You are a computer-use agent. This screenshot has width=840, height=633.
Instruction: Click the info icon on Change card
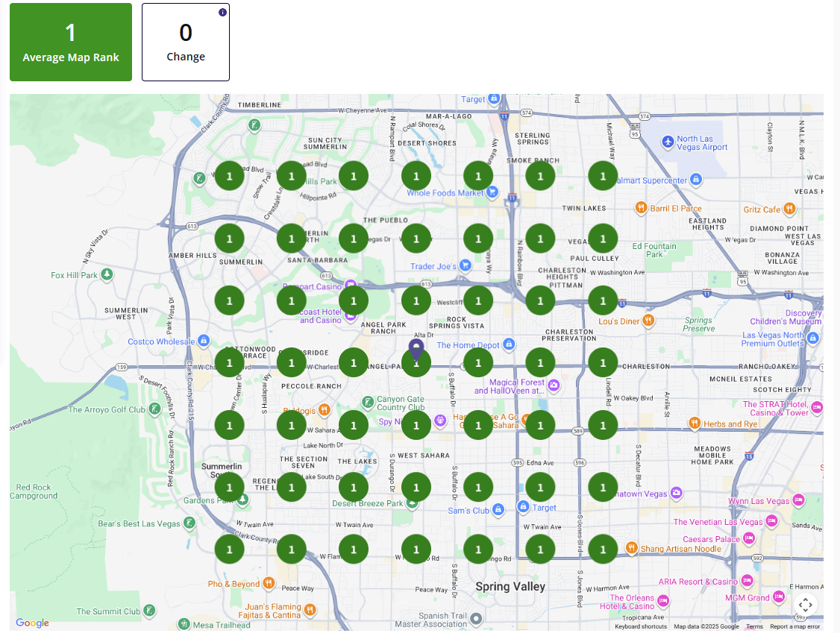[x=222, y=13]
